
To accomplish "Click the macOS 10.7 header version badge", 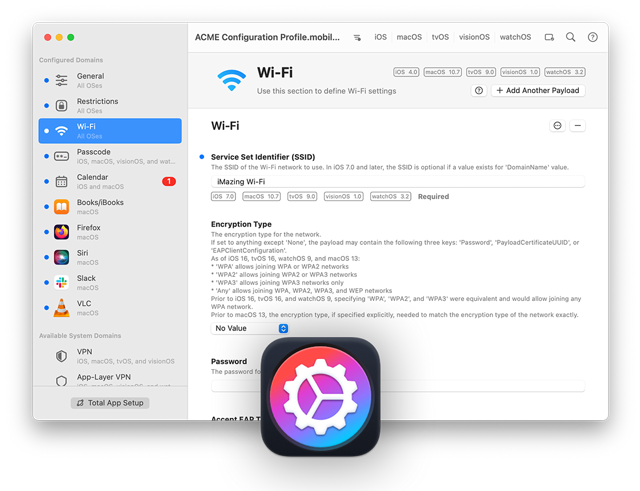I will (x=442, y=72).
